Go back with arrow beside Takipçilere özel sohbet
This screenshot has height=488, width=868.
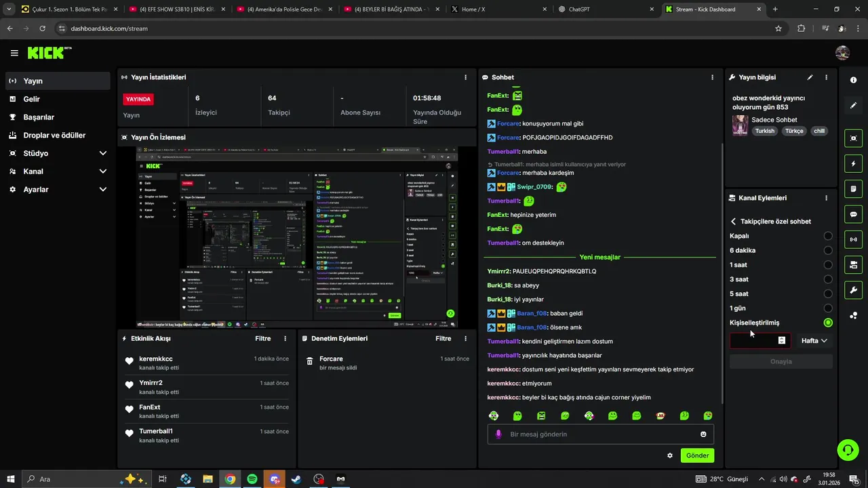tap(733, 222)
